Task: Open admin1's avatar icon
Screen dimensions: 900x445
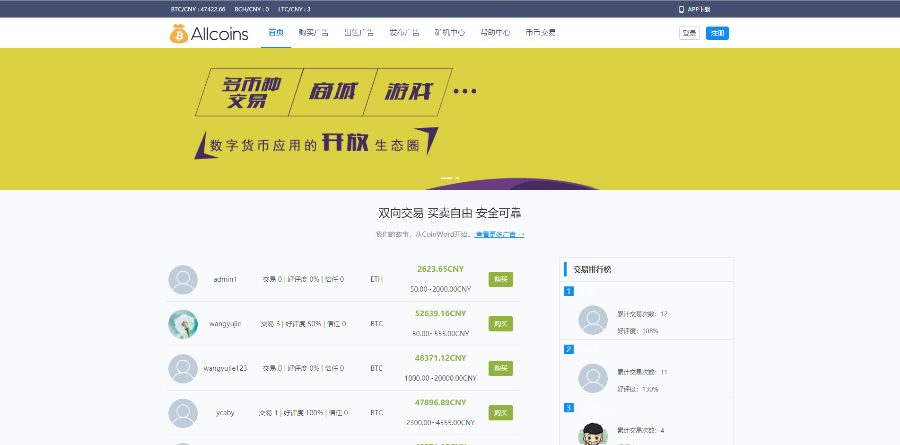Action: click(x=183, y=279)
